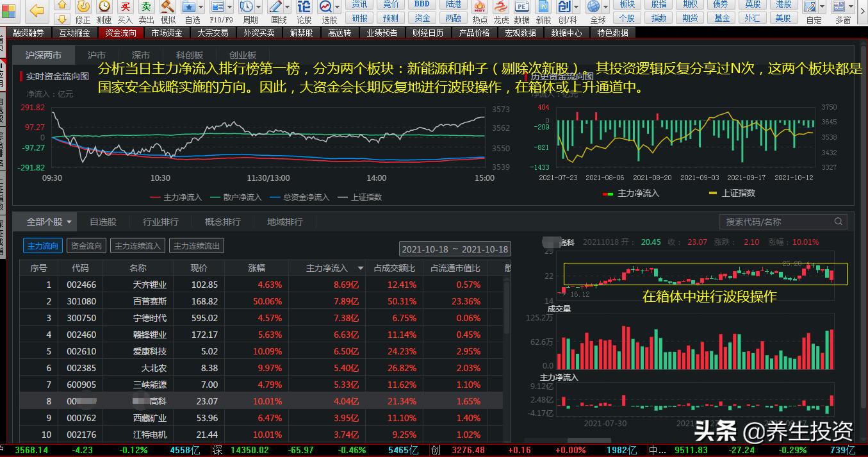868x457 pixels.
Task: Expand the 全部个股 dropdown
Action: tap(45, 221)
